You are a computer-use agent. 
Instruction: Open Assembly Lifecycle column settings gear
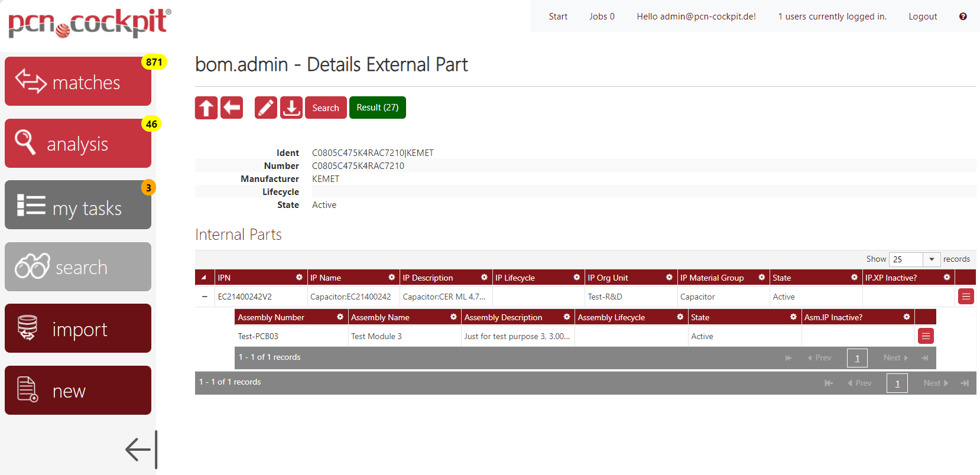[x=680, y=317]
